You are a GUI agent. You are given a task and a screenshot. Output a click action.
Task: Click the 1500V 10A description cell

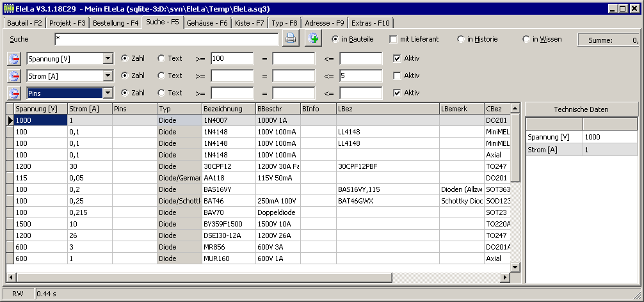point(278,224)
